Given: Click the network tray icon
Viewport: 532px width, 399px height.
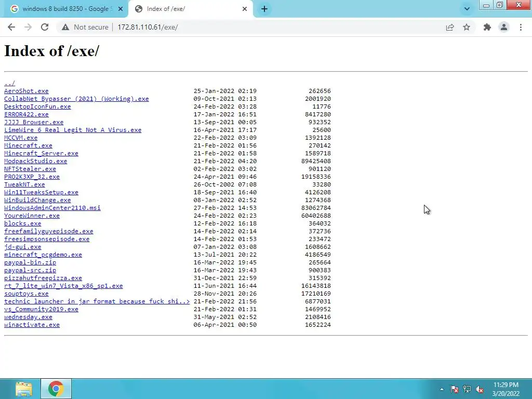Looking at the screenshot, I should (467, 389).
